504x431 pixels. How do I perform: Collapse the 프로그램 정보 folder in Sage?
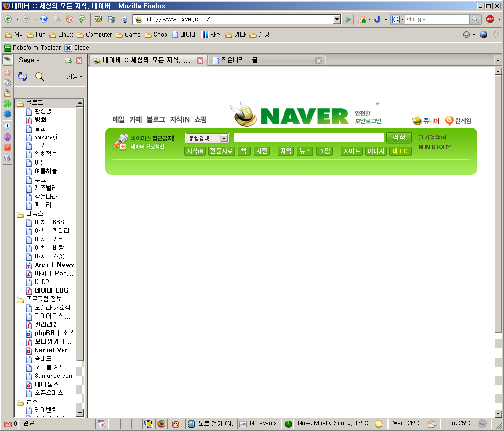(20, 300)
